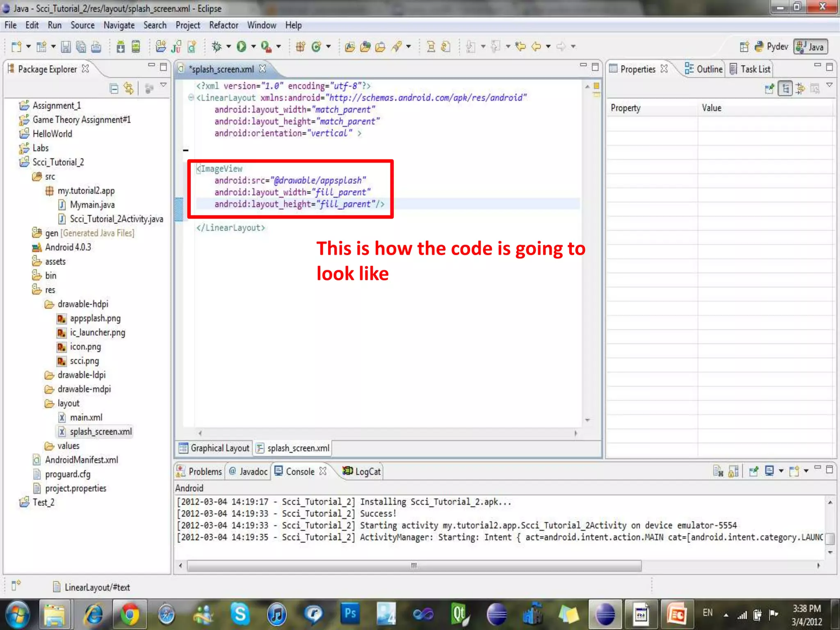Click the Save All toolbar icon
Viewport: 840px width, 630px height.
(81, 47)
